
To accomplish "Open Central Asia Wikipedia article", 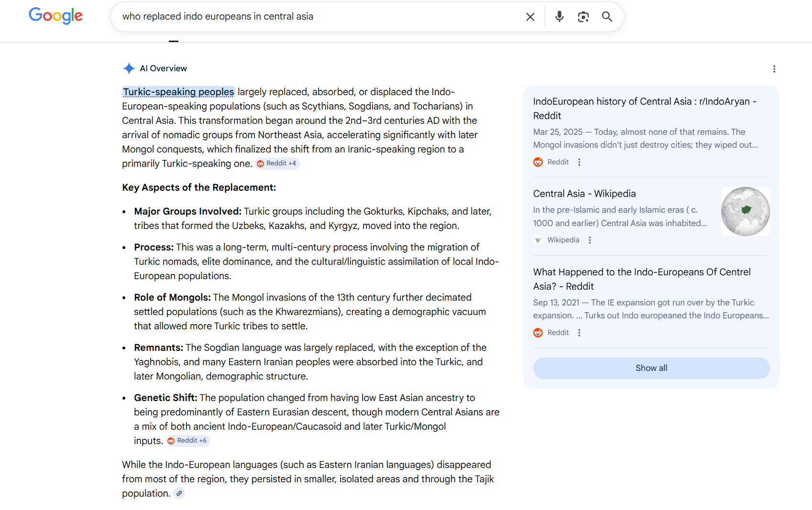I will coord(584,194).
